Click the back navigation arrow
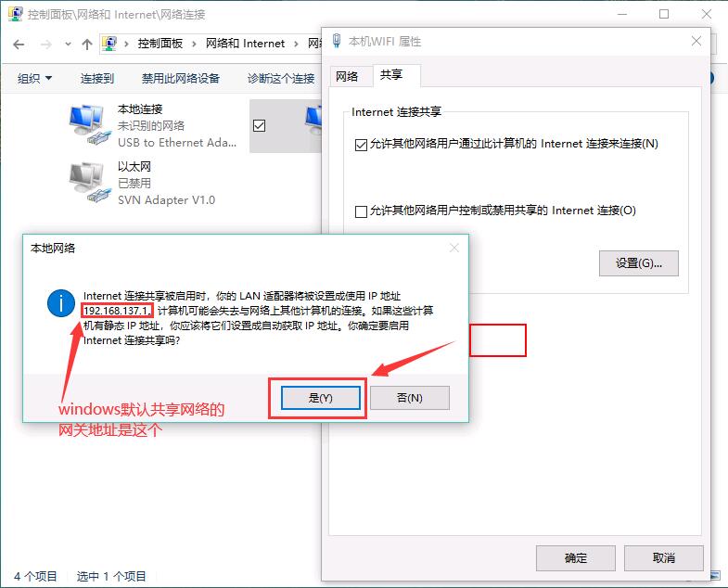728x588 pixels. pyautogui.click(x=19, y=45)
